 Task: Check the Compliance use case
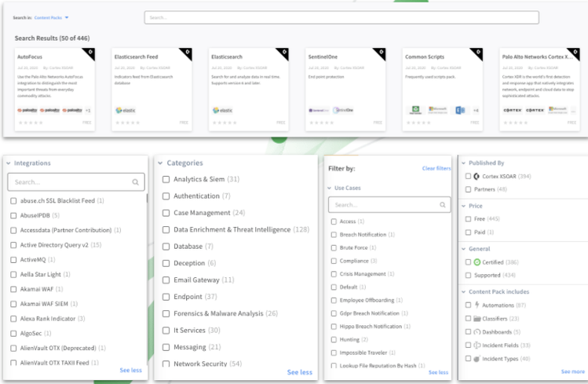coord(334,261)
